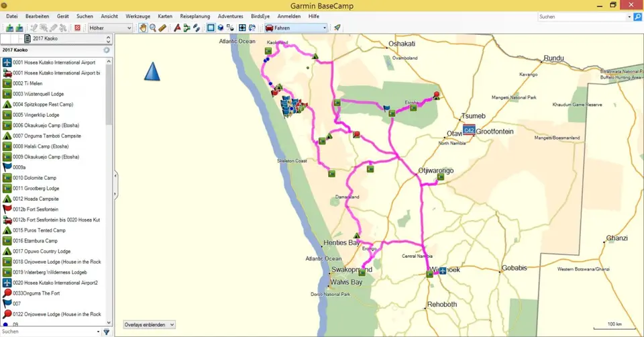Open the Datei menu

(x=12, y=16)
